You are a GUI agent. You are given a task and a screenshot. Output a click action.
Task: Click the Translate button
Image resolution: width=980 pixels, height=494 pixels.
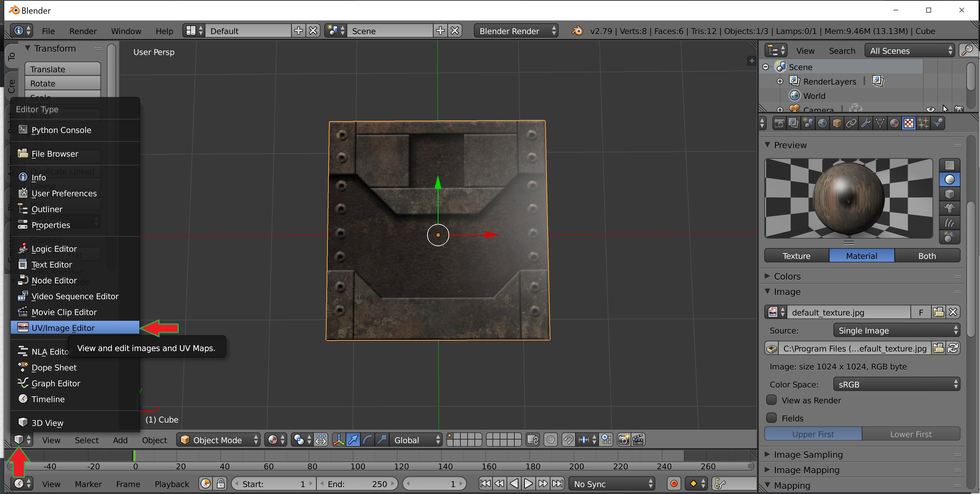[63, 69]
